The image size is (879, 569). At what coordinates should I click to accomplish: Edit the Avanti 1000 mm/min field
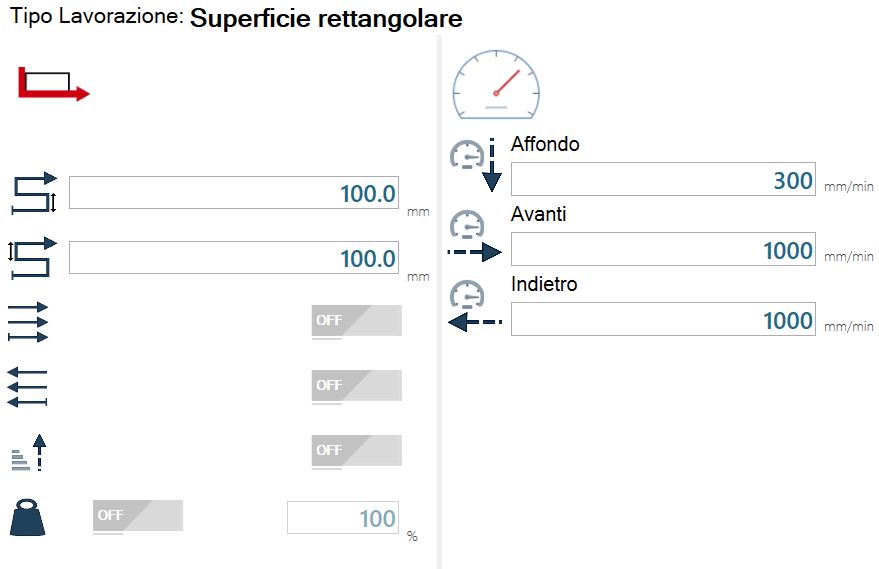click(x=663, y=249)
